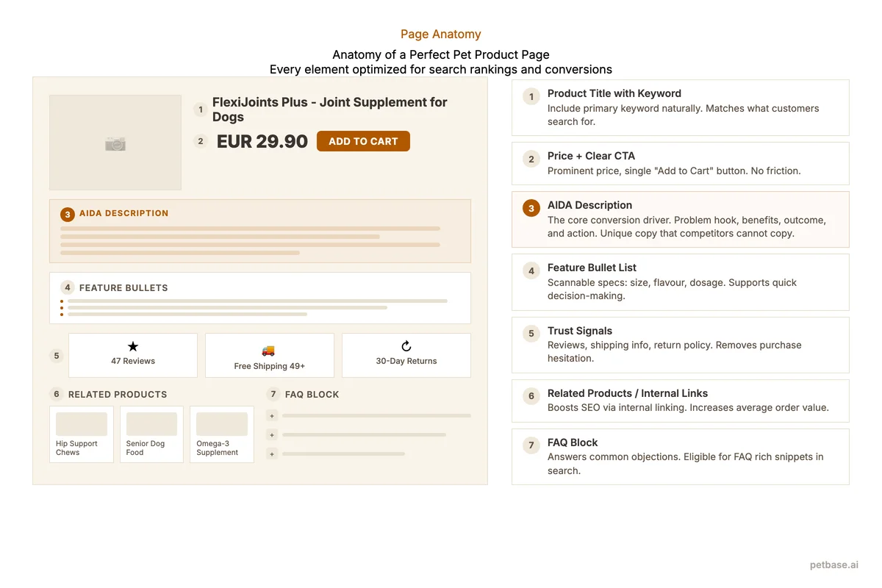Click numbered badge 1 beside Product Title with Keyword

click(531, 96)
